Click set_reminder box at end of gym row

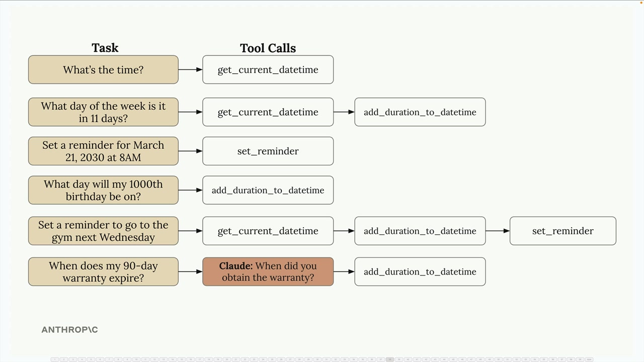click(562, 231)
